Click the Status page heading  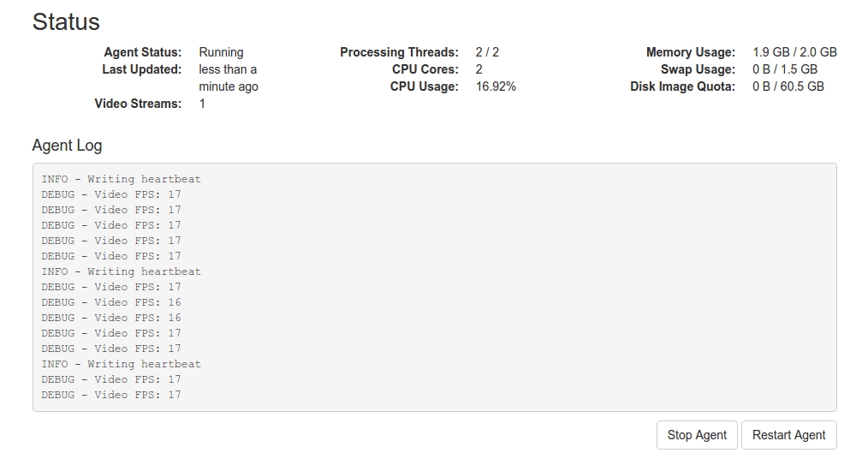pyautogui.click(x=66, y=22)
